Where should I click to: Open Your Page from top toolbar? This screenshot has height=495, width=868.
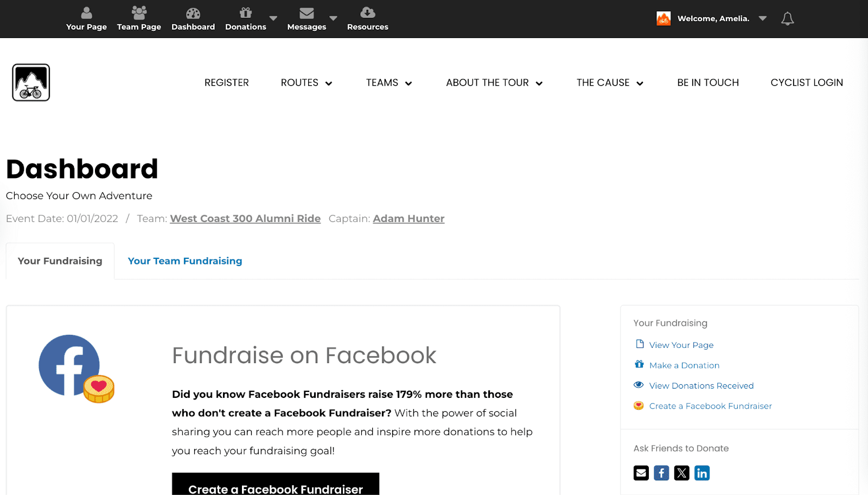point(86,19)
